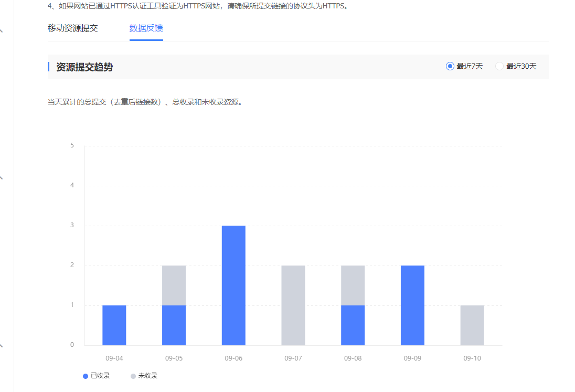575x392 pixels.
Task: Click the y-axis value 5
Action: [x=72, y=145]
